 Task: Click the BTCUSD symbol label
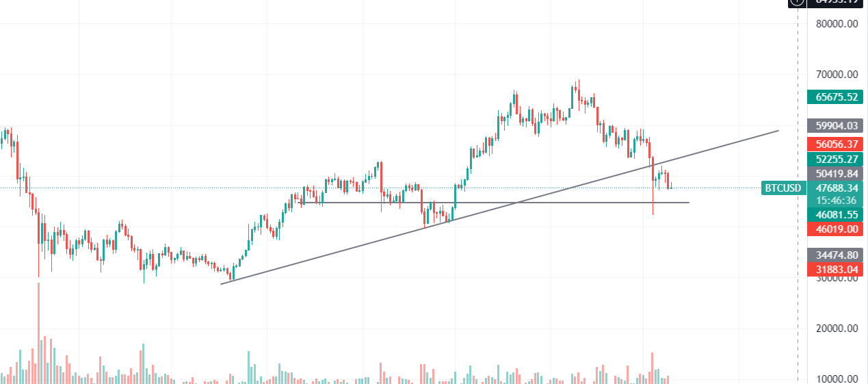point(782,188)
